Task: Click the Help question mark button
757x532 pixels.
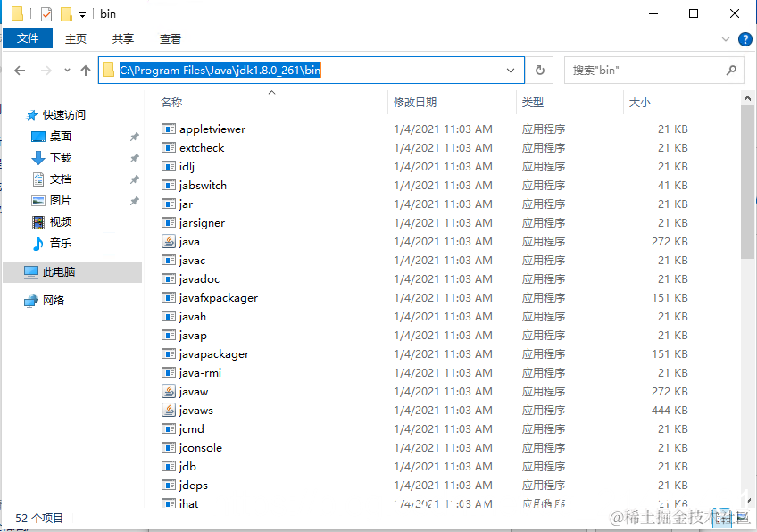Action: coord(745,38)
